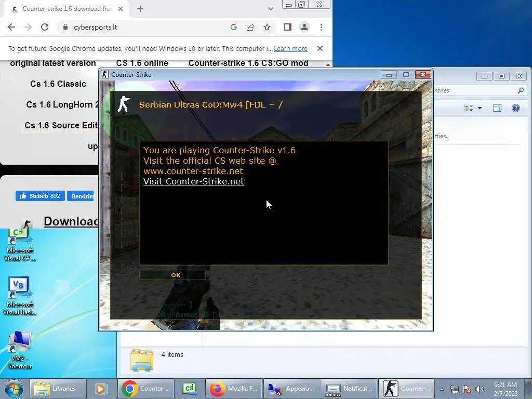The width and height of the screenshot is (532, 399).
Task: Click the Facebook like button Stebėti 892
Action: coord(40,196)
